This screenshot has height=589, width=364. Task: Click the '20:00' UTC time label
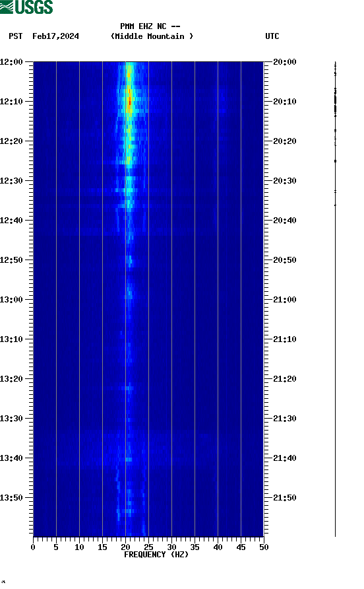[284, 62]
